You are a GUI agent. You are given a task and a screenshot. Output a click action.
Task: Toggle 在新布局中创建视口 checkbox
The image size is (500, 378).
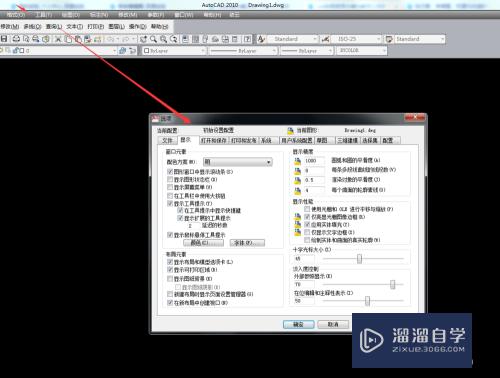170,303
